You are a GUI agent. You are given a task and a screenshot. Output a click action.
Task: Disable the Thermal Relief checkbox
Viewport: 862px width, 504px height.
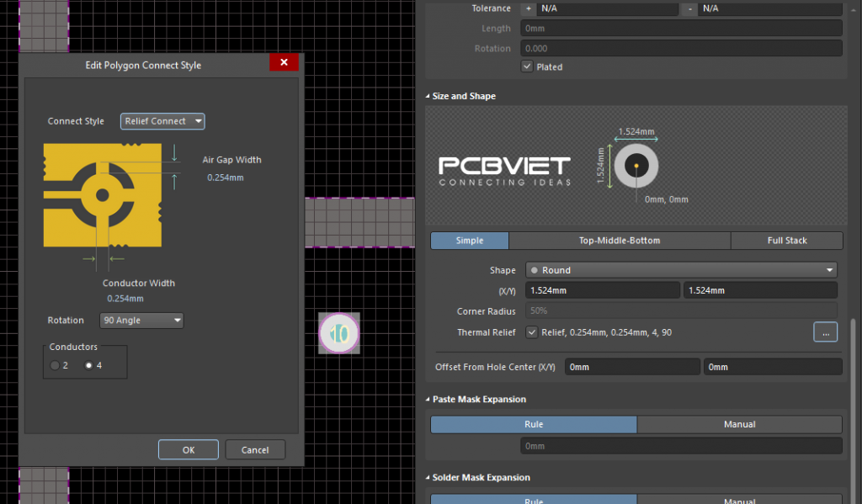530,333
